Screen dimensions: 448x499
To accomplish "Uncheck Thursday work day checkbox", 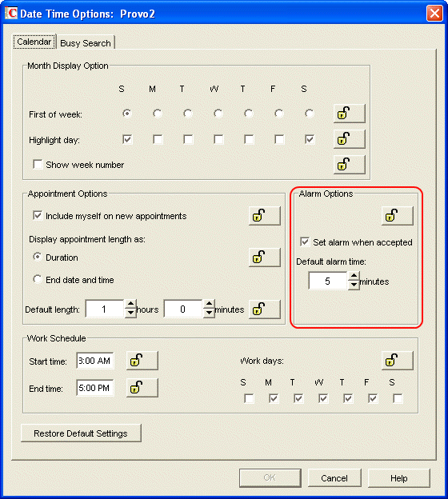I will 348,398.
